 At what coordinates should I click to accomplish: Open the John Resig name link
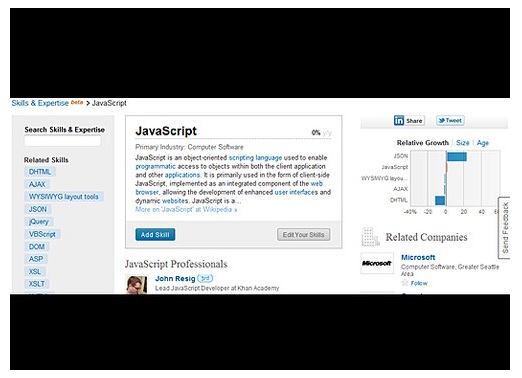(175, 279)
